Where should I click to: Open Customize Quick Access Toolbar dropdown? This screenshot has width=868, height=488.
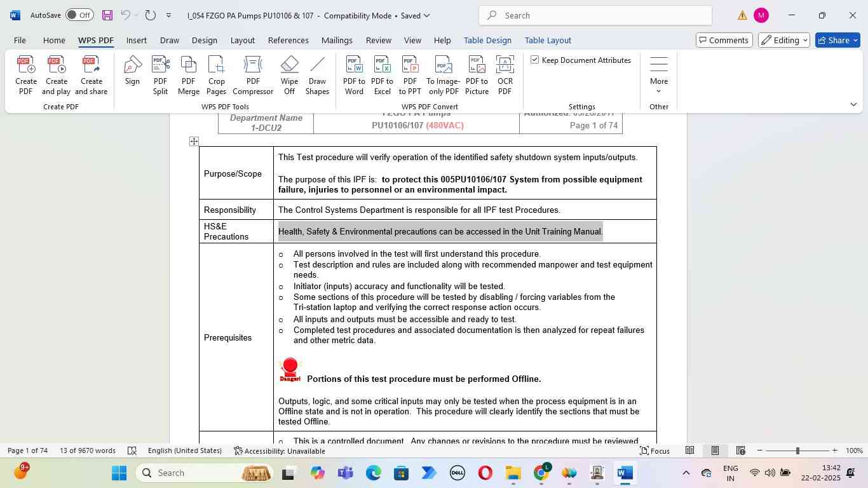click(168, 15)
